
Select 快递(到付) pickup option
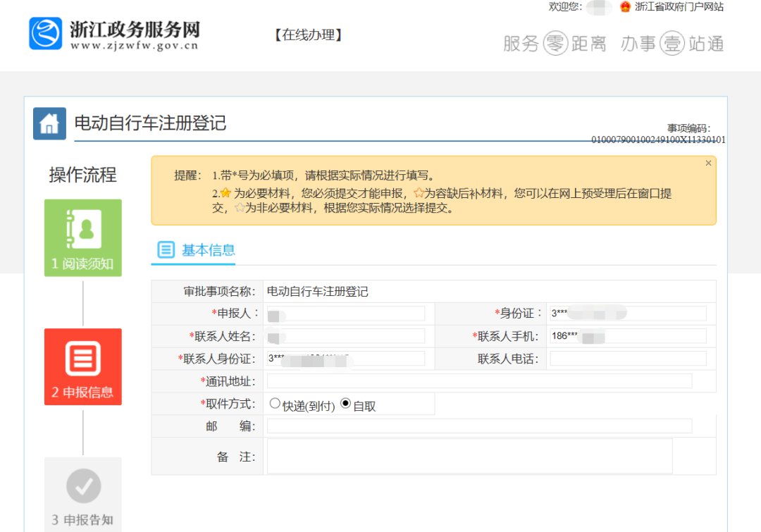pyautogui.click(x=275, y=404)
